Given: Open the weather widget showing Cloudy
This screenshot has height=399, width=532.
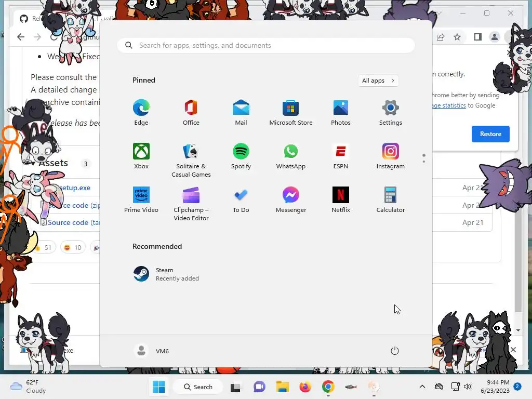Looking at the screenshot, I should pos(28,387).
